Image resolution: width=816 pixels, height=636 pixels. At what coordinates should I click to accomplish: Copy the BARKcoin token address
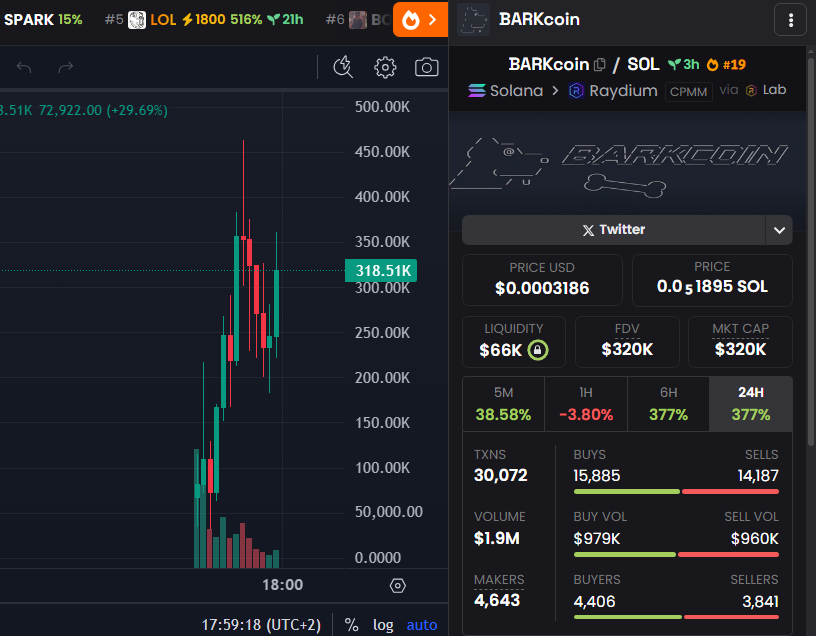pyautogui.click(x=600, y=65)
